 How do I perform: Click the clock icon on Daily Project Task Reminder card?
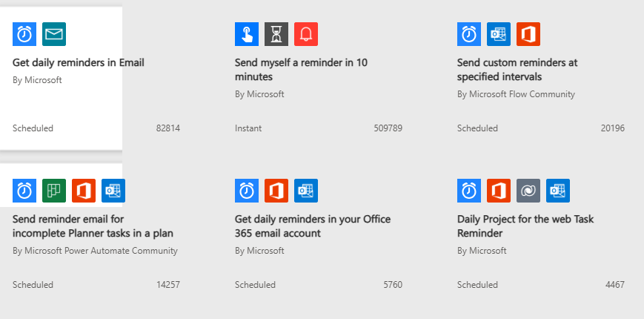click(469, 191)
